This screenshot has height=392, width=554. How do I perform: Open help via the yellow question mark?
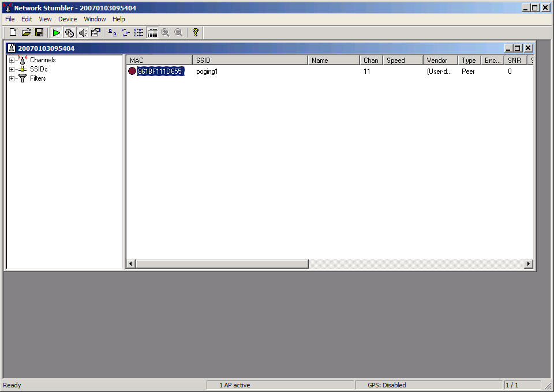click(x=196, y=32)
